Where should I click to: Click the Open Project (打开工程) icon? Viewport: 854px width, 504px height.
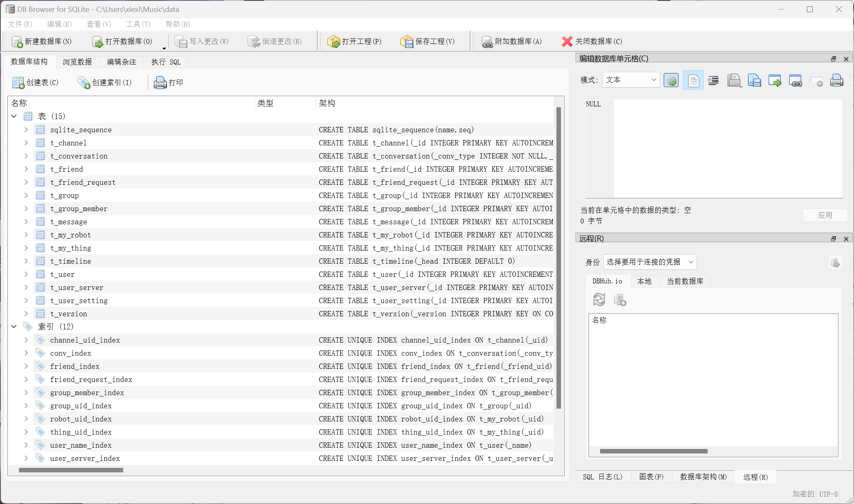coord(333,41)
